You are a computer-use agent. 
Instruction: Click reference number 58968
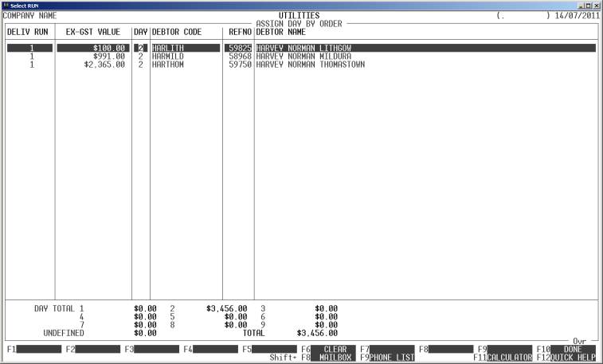[240, 56]
